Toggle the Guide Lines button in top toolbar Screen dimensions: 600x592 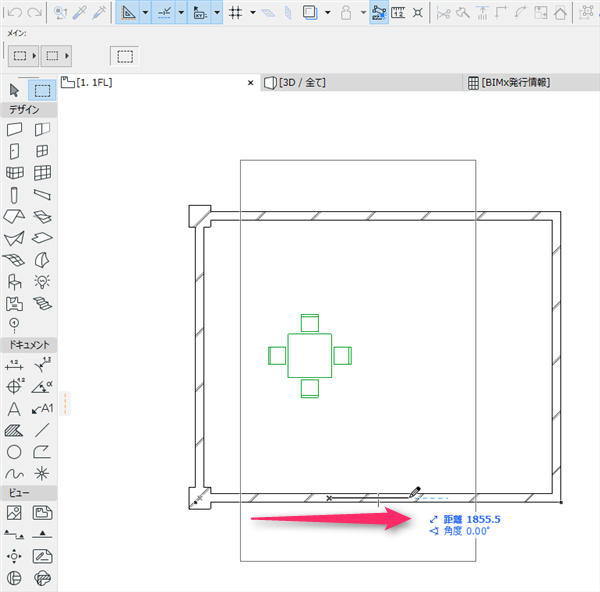[x=128, y=12]
